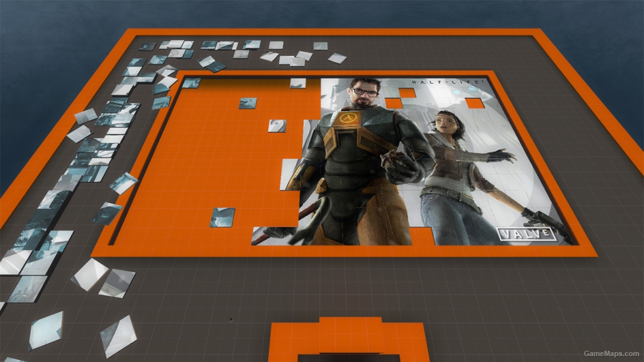Open the GameMaps.com watermark link

[612, 353]
